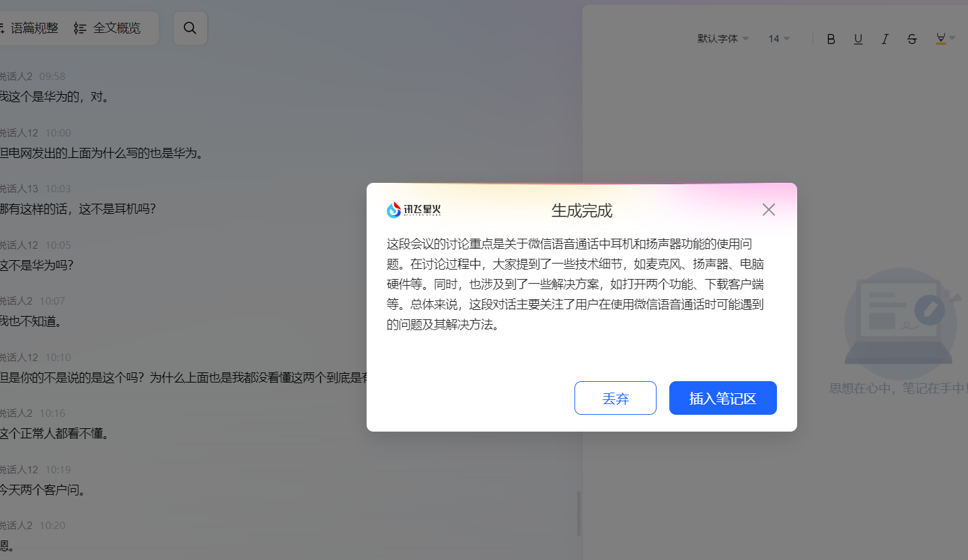Open the 全文概览 overview

(108, 28)
